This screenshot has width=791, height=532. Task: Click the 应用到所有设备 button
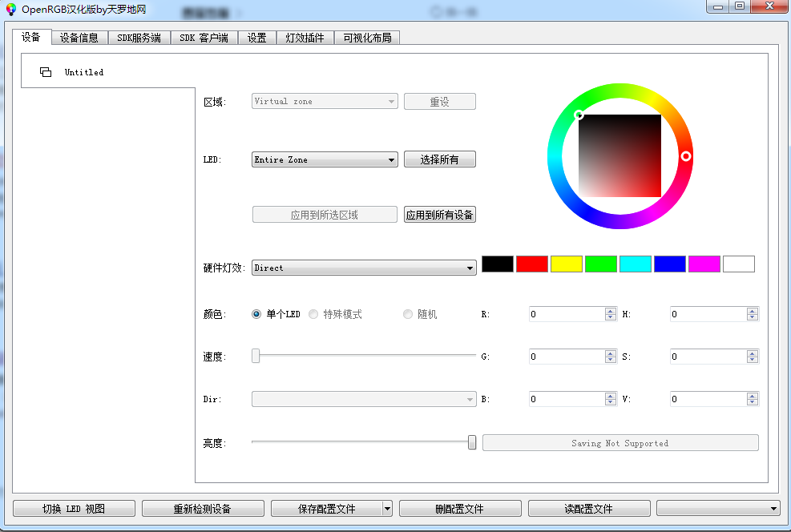[x=439, y=214]
